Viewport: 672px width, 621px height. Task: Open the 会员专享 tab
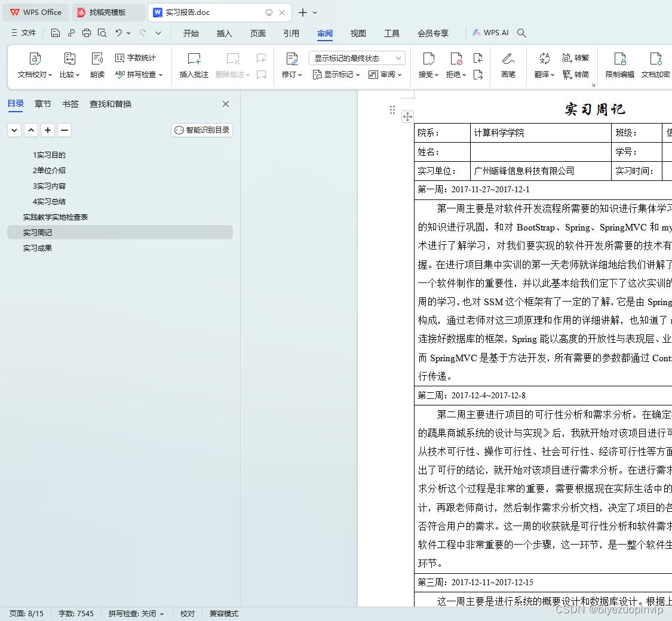point(433,33)
